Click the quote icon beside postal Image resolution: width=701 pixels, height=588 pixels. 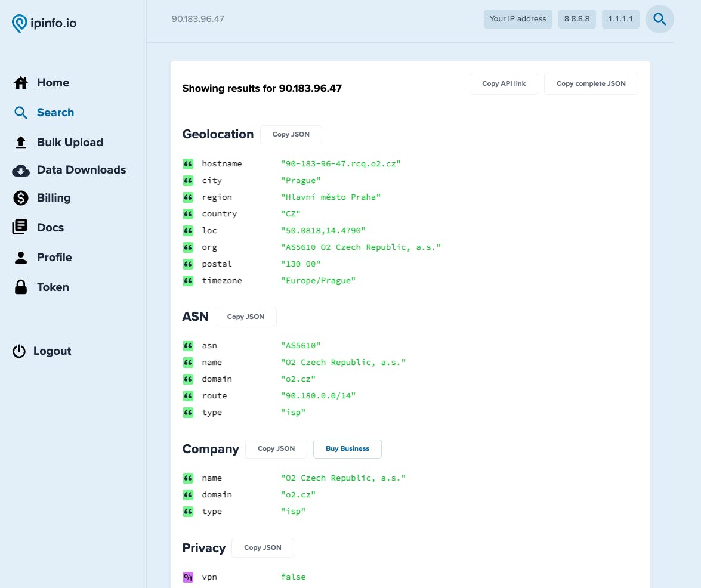(x=188, y=264)
